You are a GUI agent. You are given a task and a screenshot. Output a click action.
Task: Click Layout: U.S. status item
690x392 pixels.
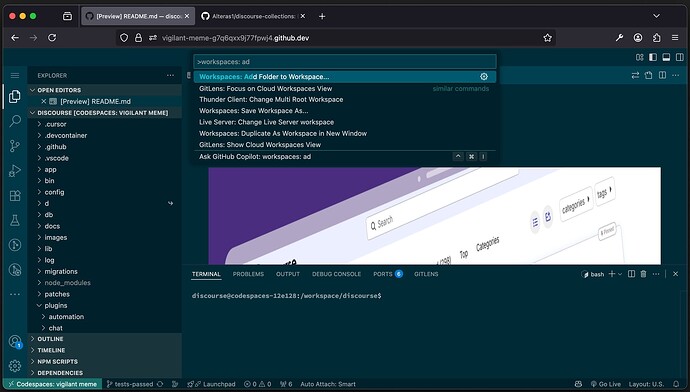pyautogui.click(x=646, y=384)
